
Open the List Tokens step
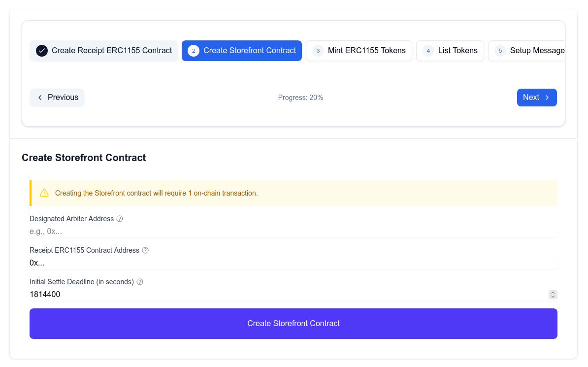450,51
